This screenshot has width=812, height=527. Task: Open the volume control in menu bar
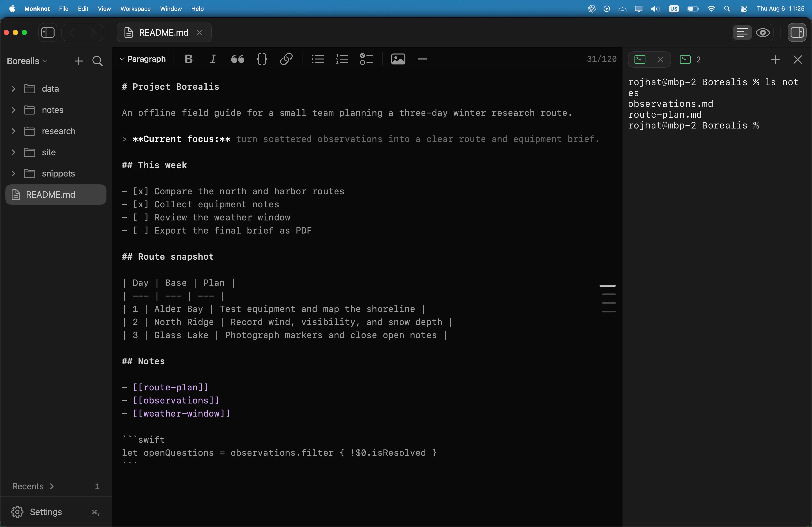click(655, 9)
